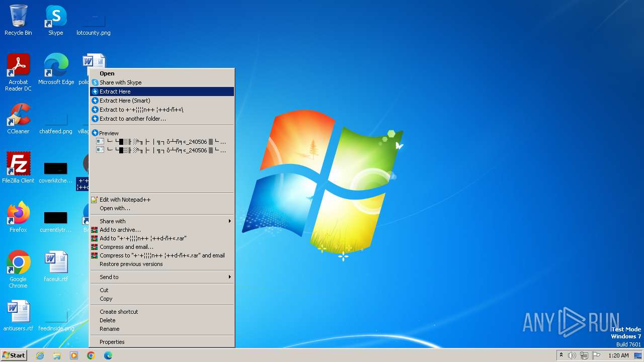The image size is (644, 362).
Task: Select antiusers.rtf document icon
Action: (18, 316)
